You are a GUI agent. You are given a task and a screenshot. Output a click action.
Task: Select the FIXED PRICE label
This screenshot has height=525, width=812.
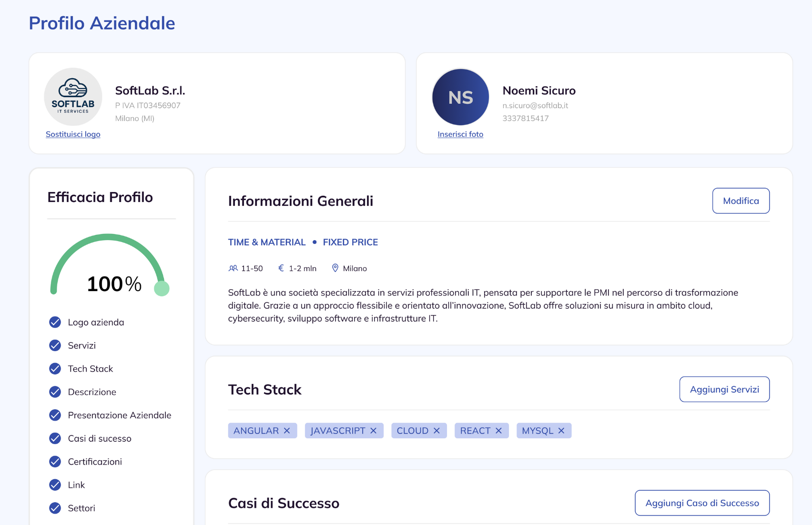(350, 242)
